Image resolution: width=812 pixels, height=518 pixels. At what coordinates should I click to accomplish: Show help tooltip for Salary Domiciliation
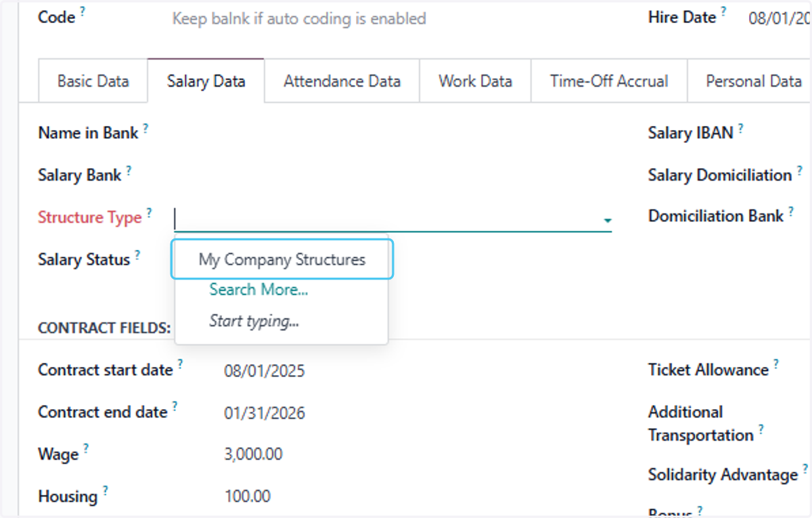click(x=799, y=169)
